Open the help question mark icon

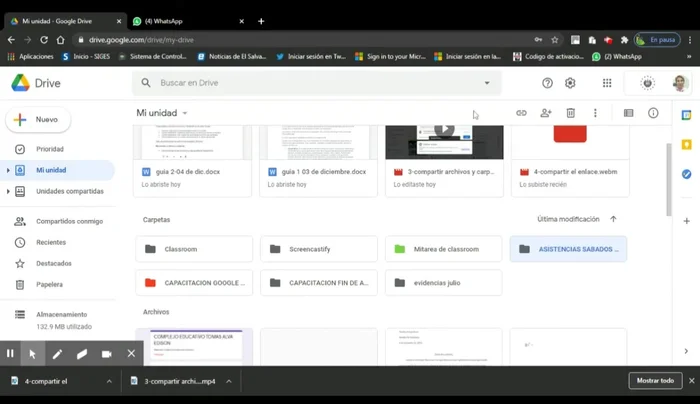[x=547, y=83]
